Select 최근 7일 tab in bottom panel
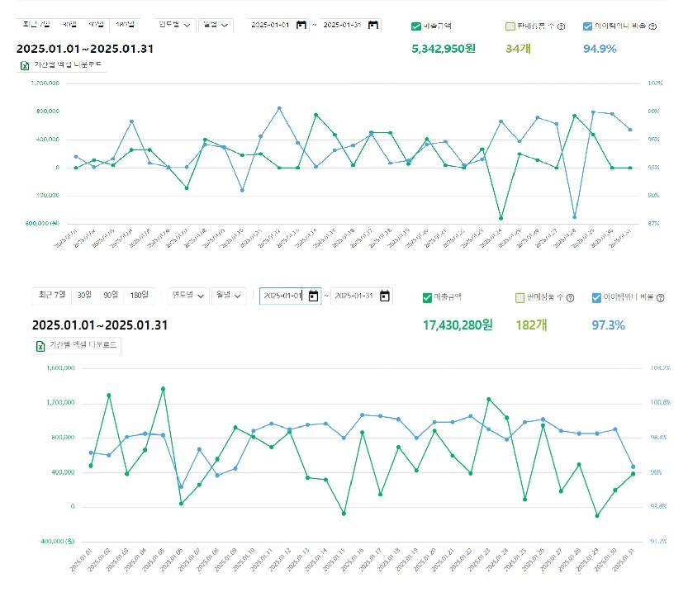 tap(50, 295)
